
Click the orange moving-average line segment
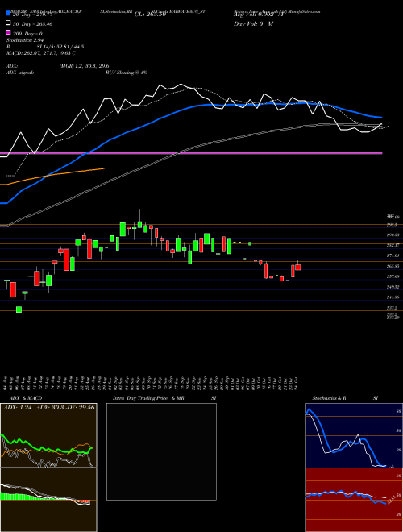coord(54,176)
